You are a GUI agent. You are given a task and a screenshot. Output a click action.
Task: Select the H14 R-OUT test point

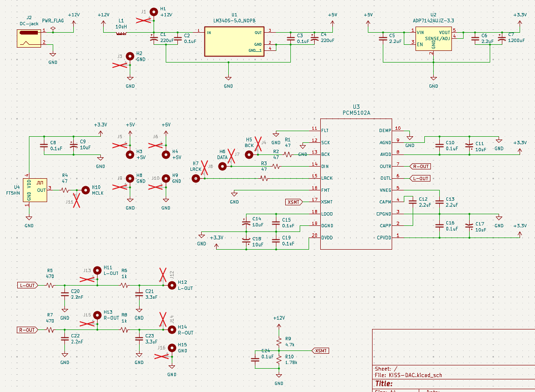coord(172,330)
